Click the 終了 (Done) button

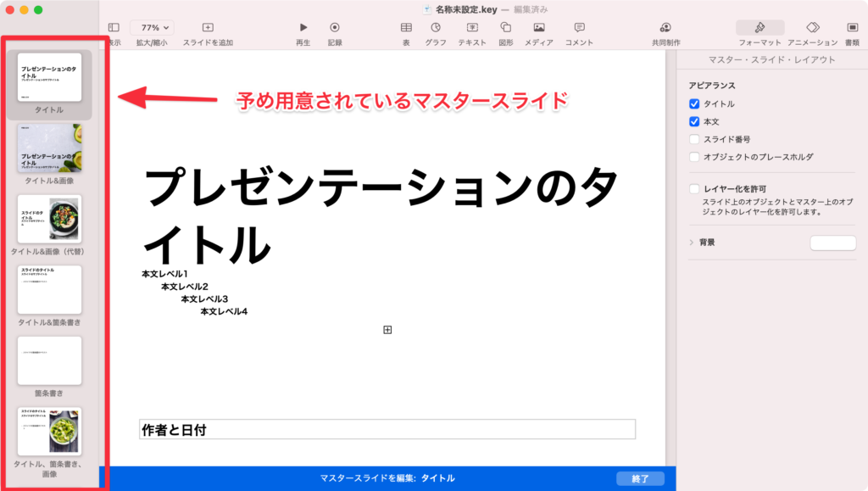coord(641,478)
